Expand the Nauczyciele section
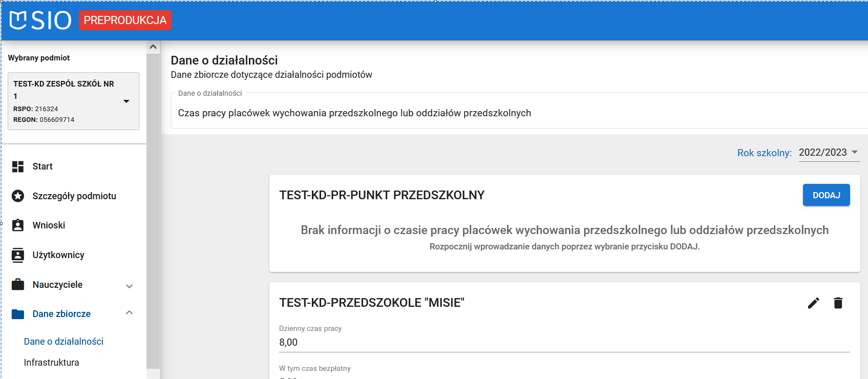 tap(130, 286)
